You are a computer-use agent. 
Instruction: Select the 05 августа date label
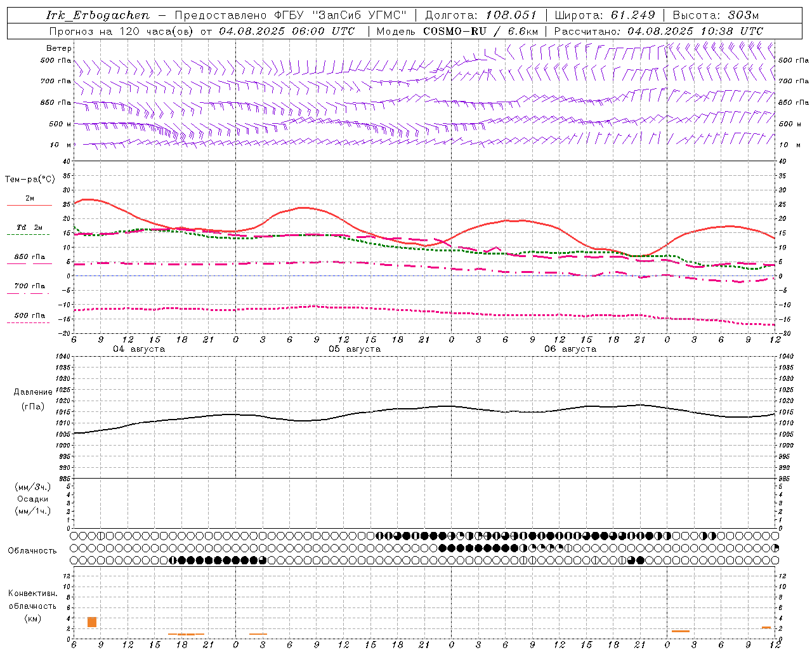click(x=355, y=349)
